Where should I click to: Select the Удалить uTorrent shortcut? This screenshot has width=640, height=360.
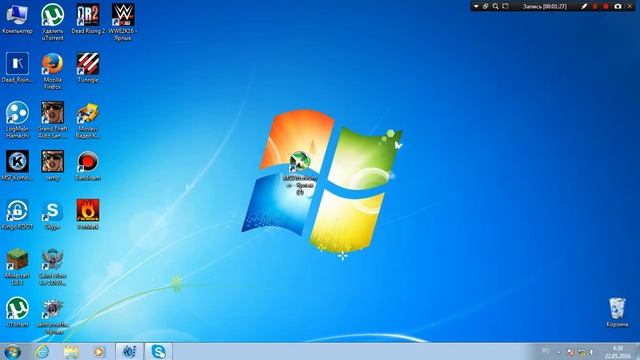[53, 22]
